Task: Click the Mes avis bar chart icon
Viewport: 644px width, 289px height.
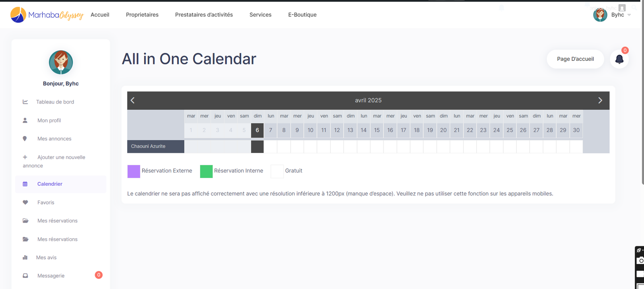Action: 25,258
